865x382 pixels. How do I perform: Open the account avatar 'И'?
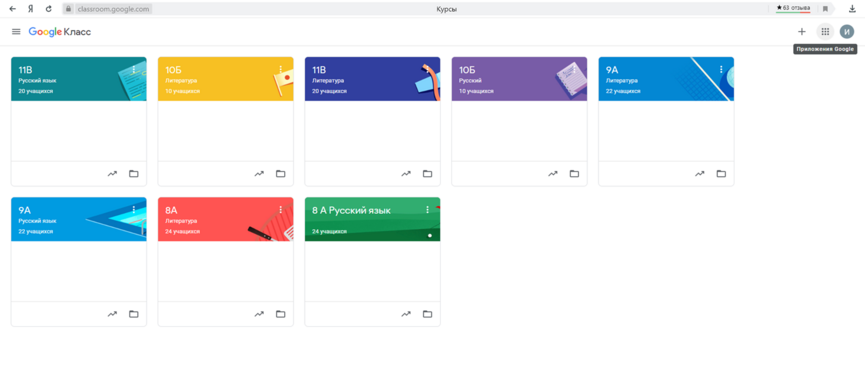tap(847, 32)
